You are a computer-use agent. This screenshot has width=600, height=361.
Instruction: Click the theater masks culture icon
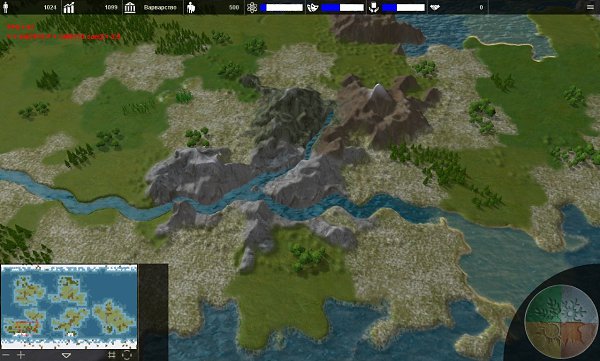click(x=313, y=7)
